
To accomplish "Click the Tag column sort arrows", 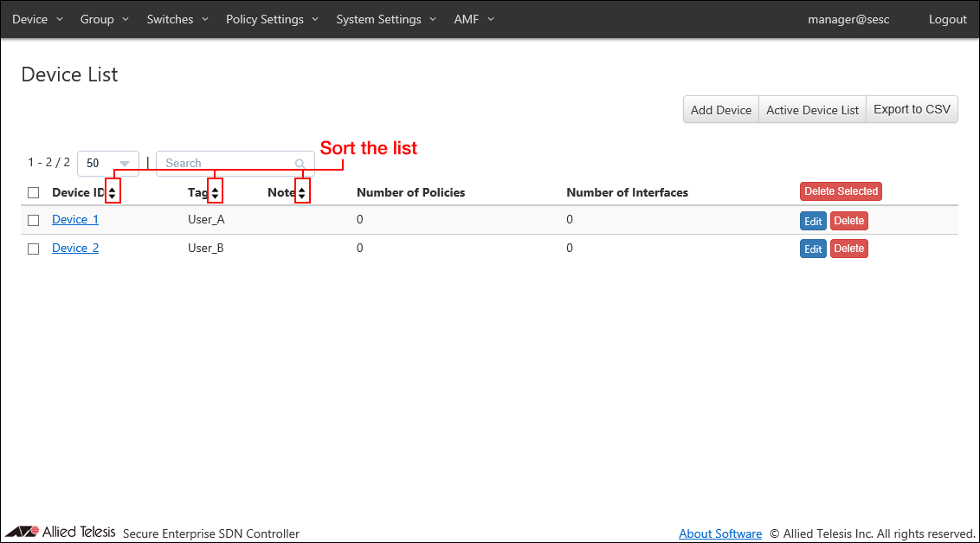I will [215, 192].
